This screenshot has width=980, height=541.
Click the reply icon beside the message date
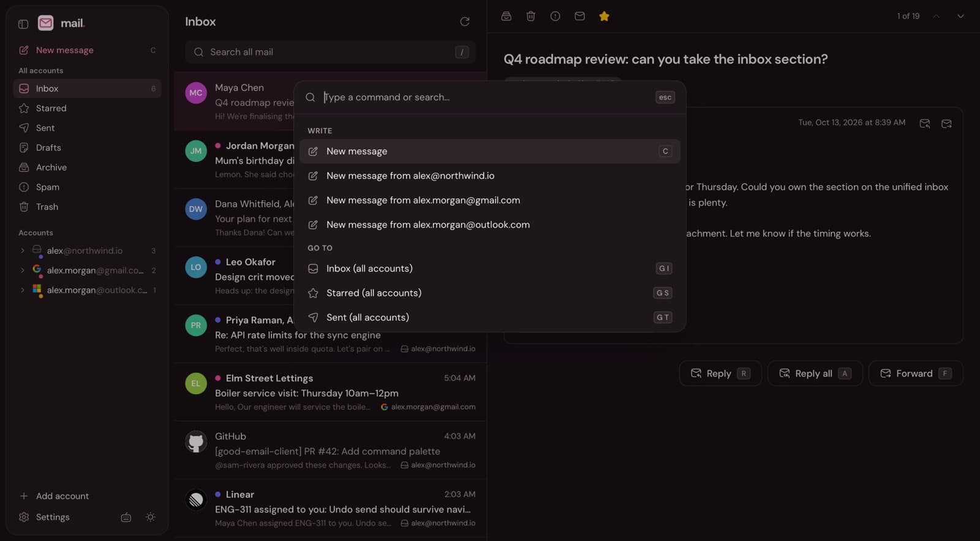(x=925, y=124)
